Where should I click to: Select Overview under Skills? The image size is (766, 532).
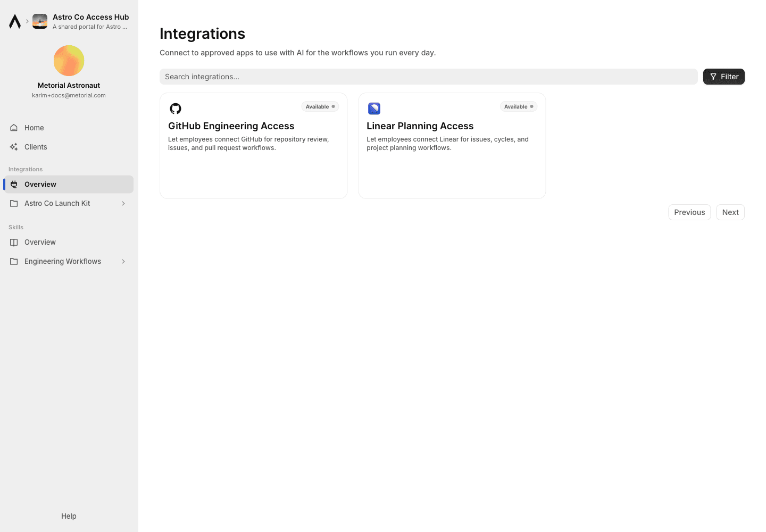point(69,242)
